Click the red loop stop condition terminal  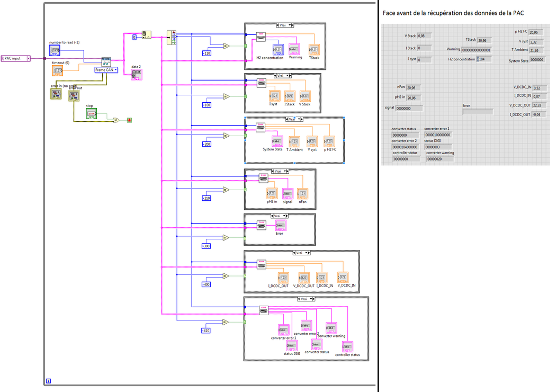click(129, 120)
